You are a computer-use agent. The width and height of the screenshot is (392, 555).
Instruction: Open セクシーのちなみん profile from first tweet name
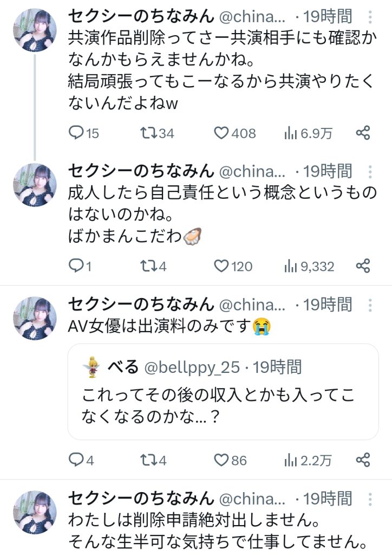[140, 17]
